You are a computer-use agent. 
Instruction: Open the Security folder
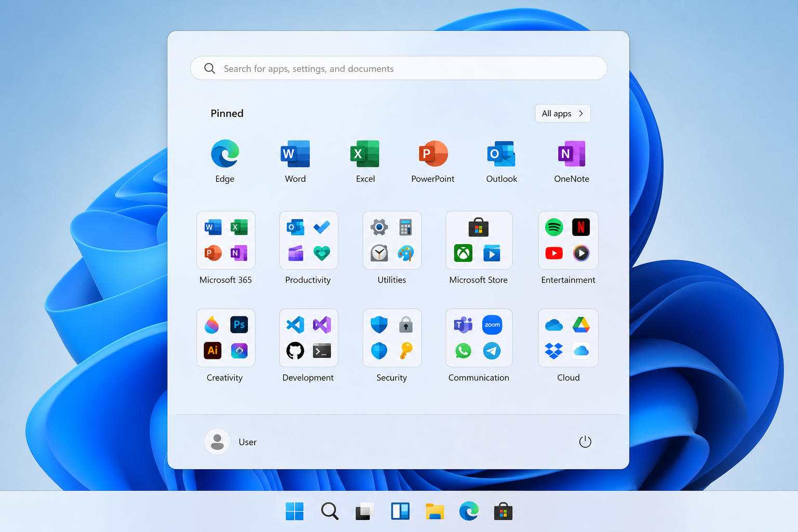pos(392,338)
